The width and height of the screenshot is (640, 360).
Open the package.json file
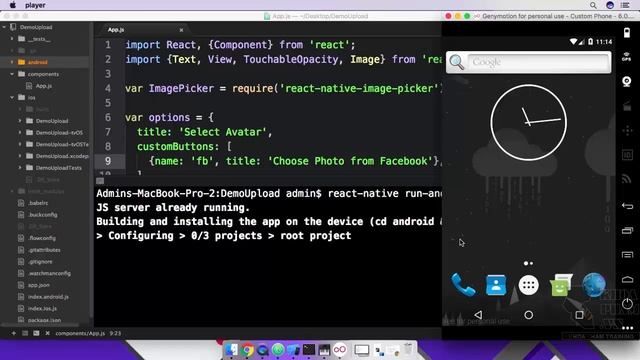coord(44,320)
